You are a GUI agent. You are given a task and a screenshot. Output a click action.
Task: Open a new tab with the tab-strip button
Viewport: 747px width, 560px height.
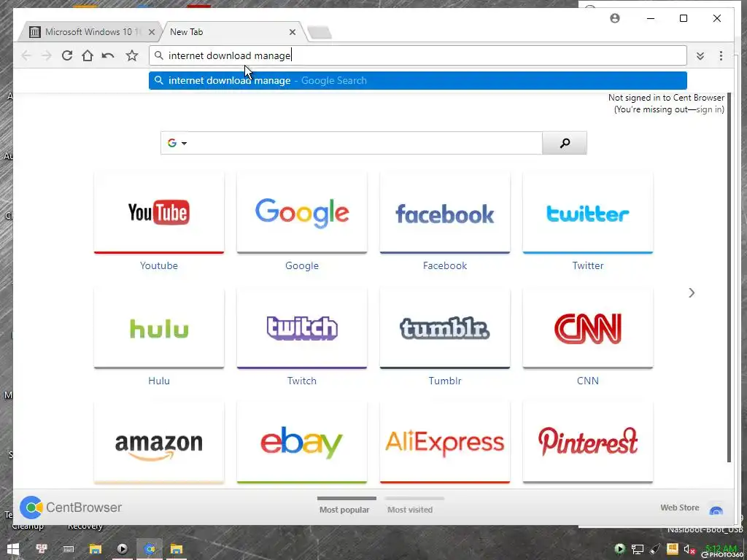point(320,33)
